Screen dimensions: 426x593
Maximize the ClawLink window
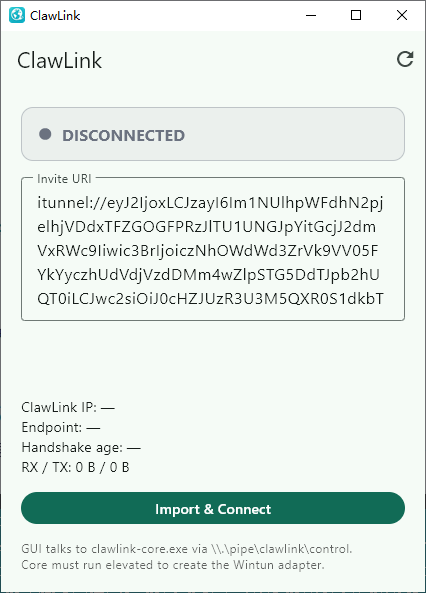[x=356, y=15]
